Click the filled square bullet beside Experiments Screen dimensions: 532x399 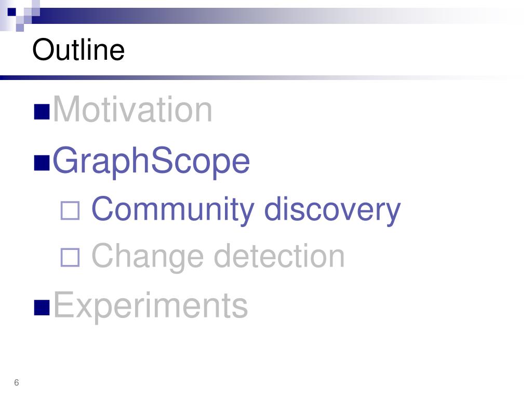[42, 308]
